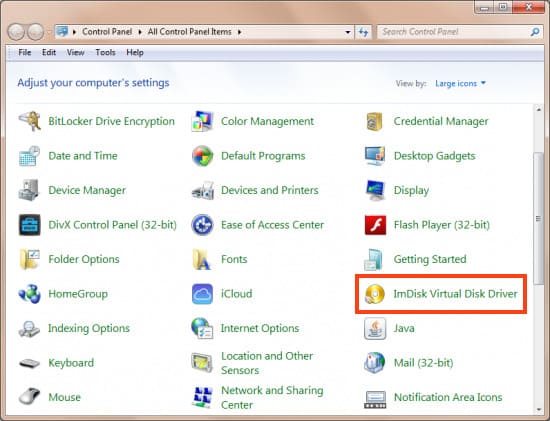Click the Fonts folder icon

pyautogui.click(x=202, y=259)
